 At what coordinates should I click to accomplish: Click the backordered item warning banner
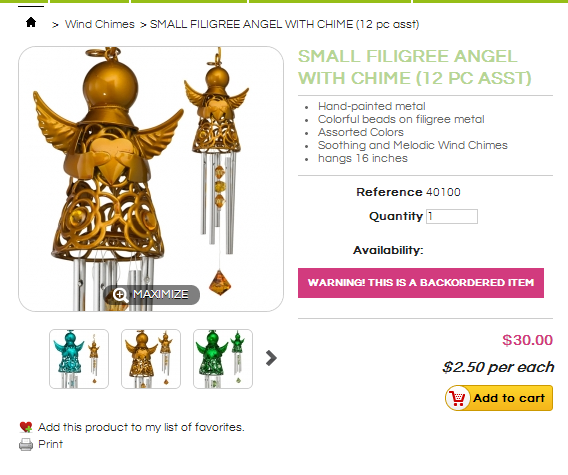(421, 283)
